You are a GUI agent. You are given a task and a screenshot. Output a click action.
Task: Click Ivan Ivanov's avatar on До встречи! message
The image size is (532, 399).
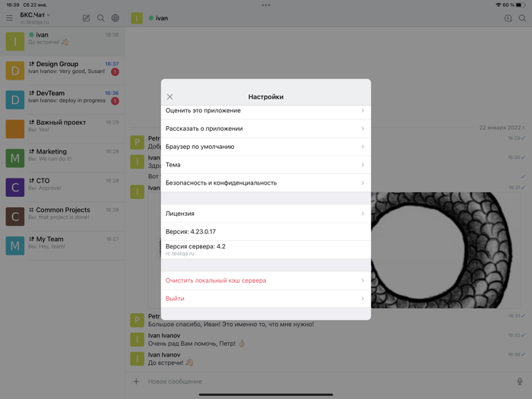[137, 359]
